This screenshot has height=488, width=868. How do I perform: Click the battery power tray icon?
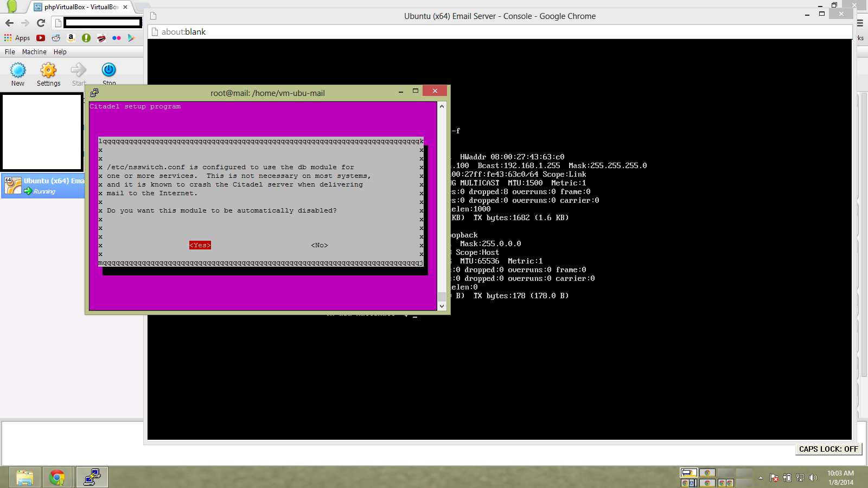pos(787,478)
